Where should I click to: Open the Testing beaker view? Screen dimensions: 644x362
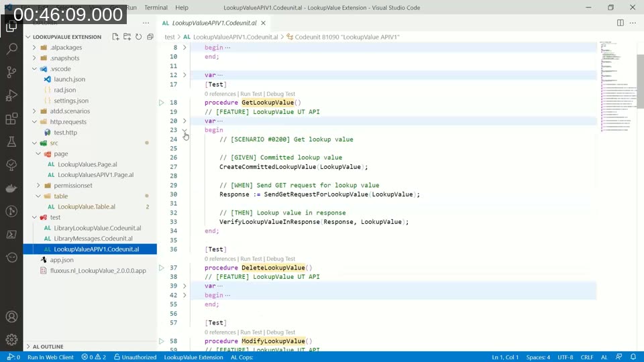pyautogui.click(x=11, y=141)
